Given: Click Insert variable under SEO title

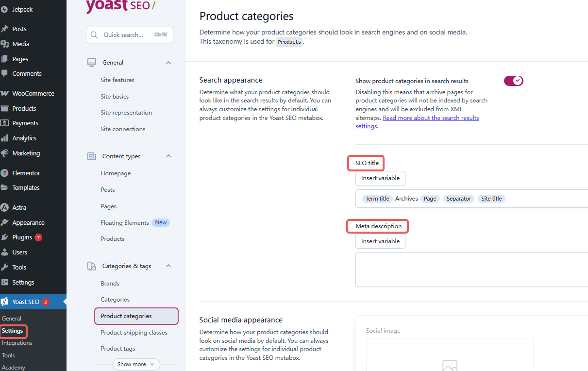Looking at the screenshot, I should 380,178.
